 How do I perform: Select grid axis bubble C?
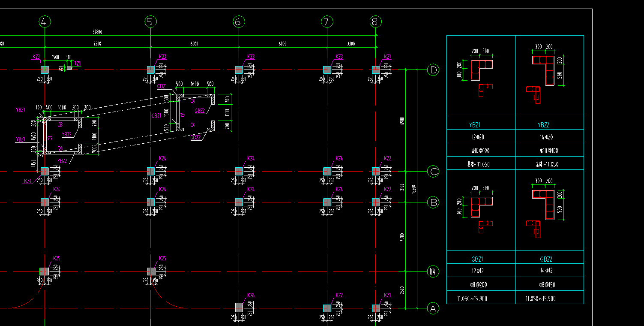(433, 172)
